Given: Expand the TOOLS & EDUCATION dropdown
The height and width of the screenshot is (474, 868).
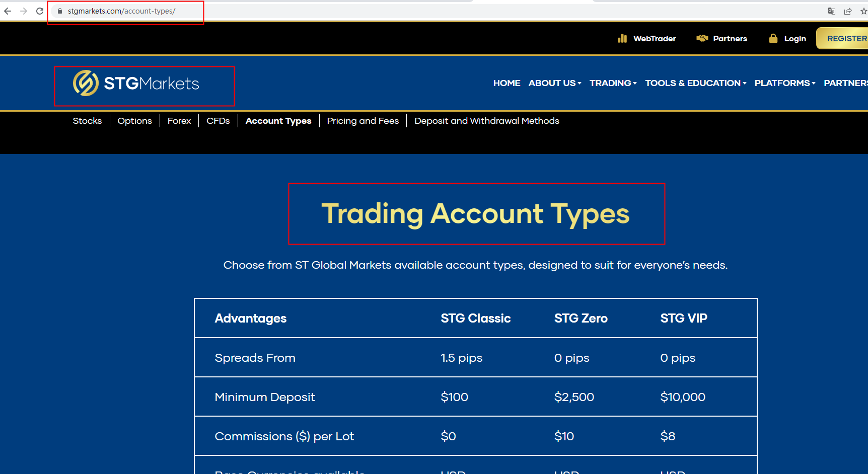Looking at the screenshot, I should 695,83.
